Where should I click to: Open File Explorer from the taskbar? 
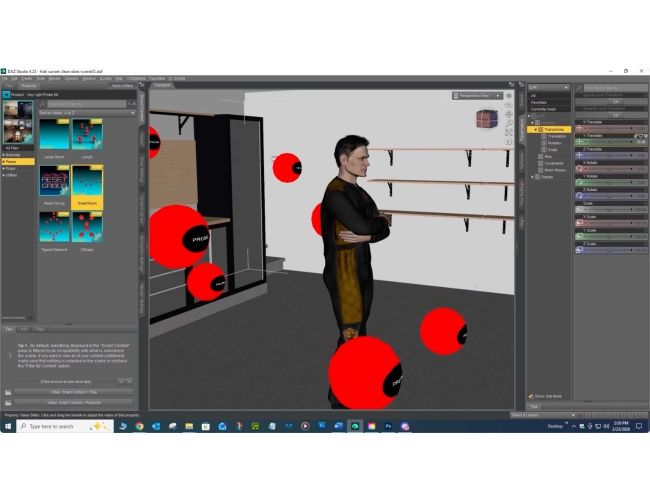189,426
